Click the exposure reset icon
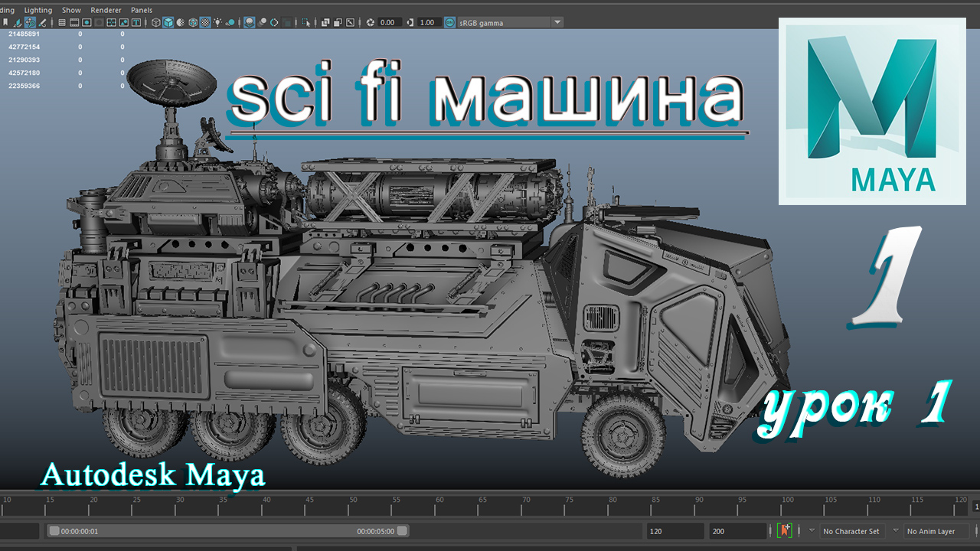This screenshot has height=551, width=980. coord(371,22)
